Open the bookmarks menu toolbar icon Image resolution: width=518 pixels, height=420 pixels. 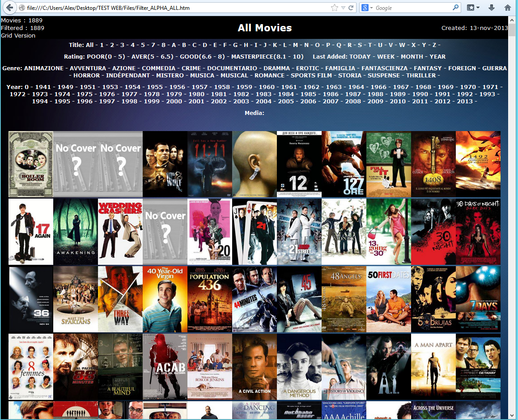(x=473, y=8)
